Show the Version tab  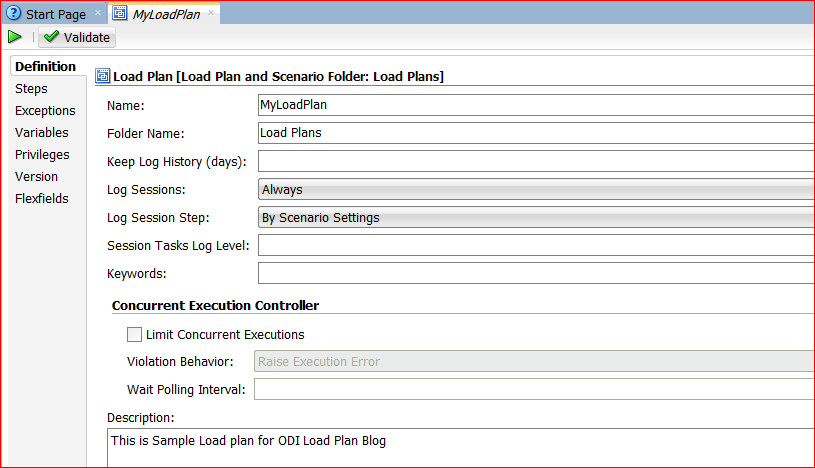tap(36, 177)
